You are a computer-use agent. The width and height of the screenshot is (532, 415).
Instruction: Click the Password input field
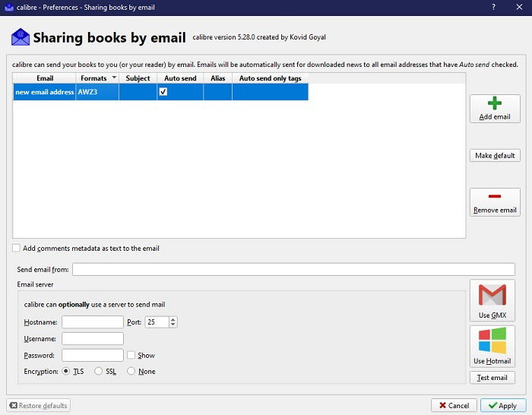[93, 355]
